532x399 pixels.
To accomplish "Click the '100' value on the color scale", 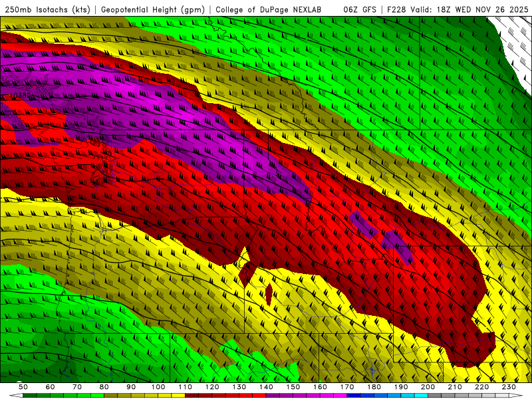I will point(158,387).
